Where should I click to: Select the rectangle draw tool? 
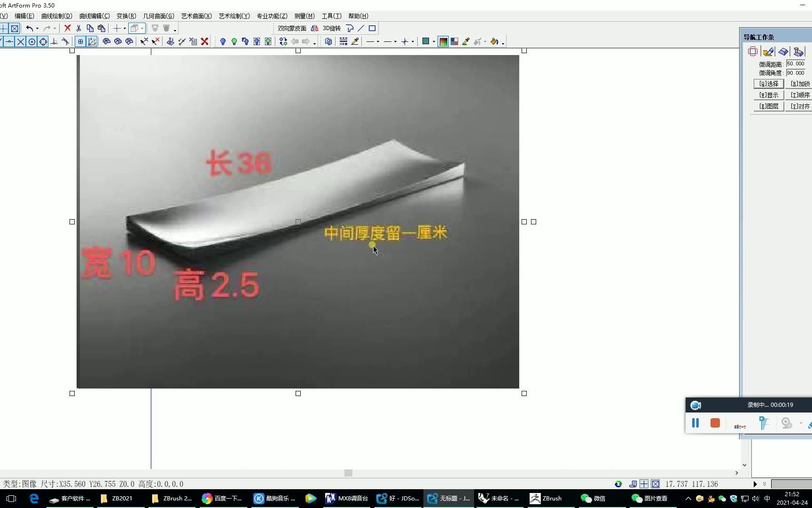coord(372,28)
